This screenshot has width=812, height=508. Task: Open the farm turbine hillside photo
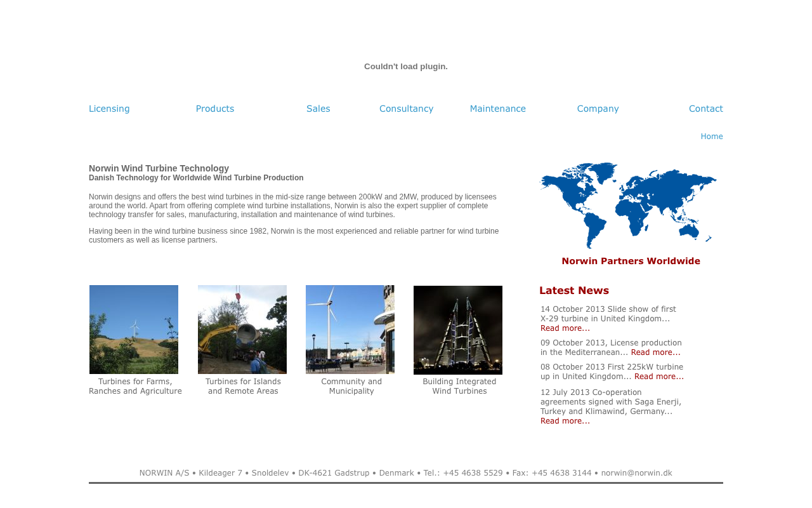pos(134,330)
